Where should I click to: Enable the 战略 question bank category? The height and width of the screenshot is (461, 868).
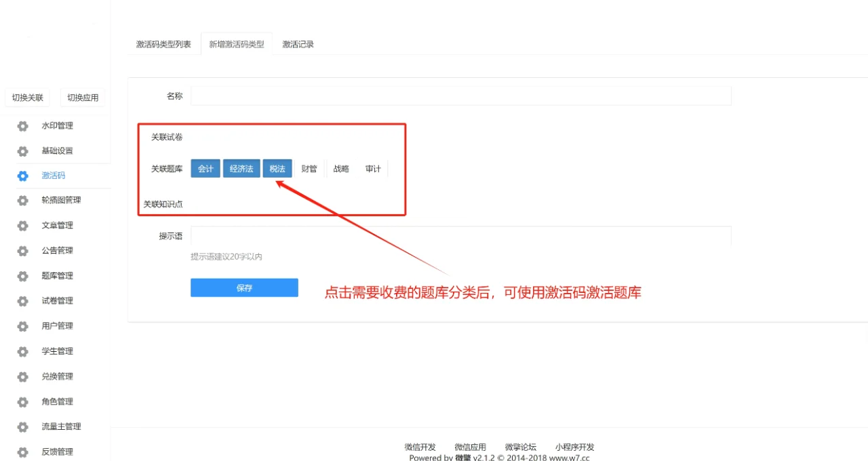pos(340,169)
